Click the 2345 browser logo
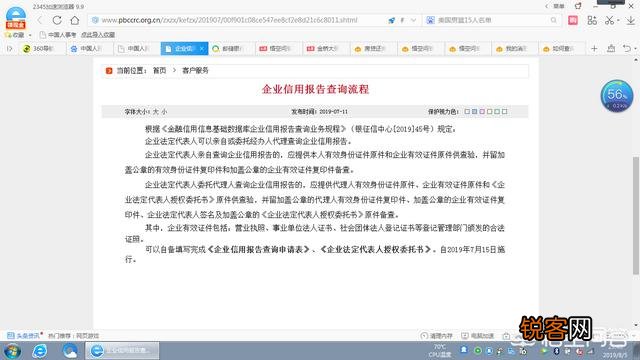 coord(16,18)
